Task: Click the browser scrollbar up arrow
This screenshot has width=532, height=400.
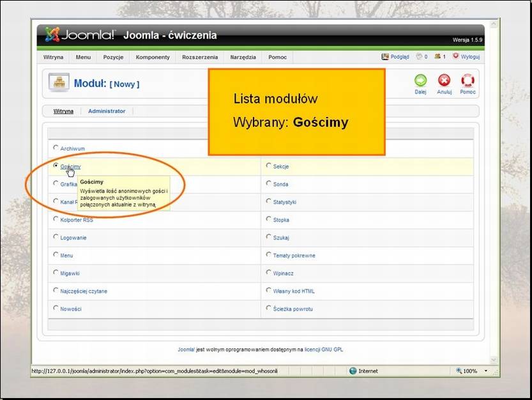Action: click(x=494, y=24)
